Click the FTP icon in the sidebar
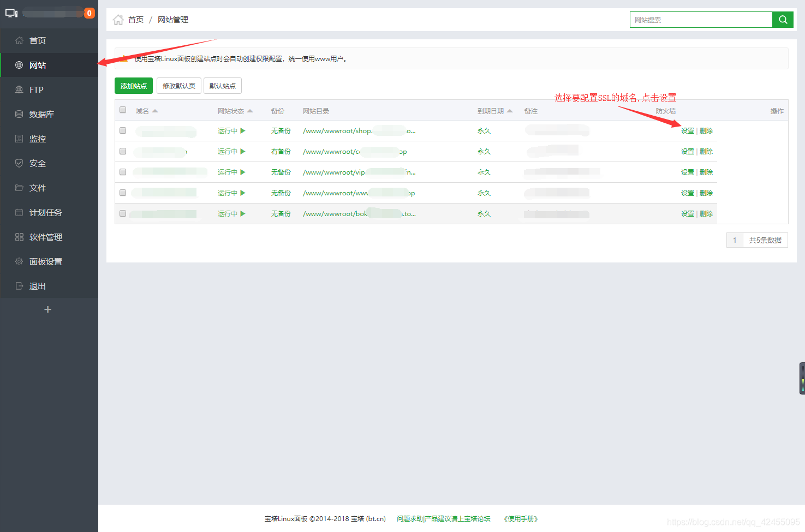Viewport: 805px width, 532px height. point(19,89)
